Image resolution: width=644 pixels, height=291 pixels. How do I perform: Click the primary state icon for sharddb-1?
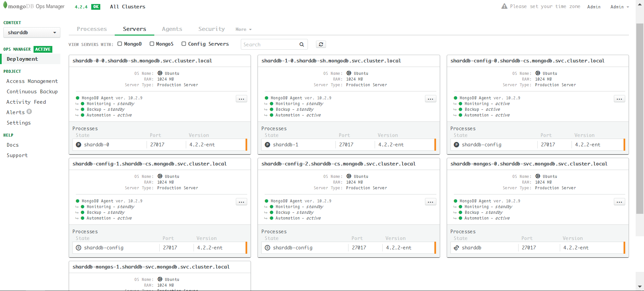(x=267, y=145)
